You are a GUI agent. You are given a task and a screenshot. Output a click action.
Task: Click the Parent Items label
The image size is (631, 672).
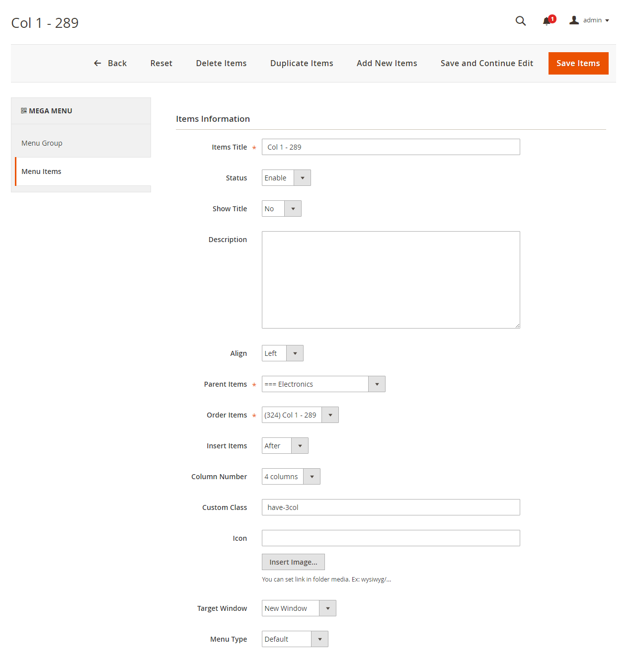coord(226,384)
